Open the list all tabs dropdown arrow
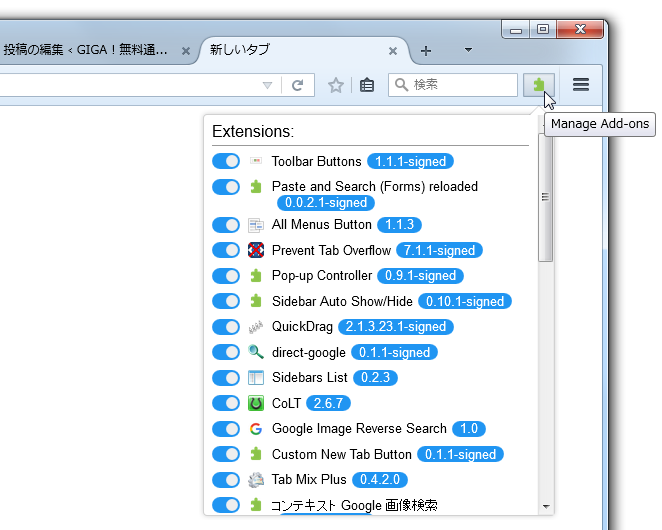This screenshot has height=530, width=662. pyautogui.click(x=468, y=50)
